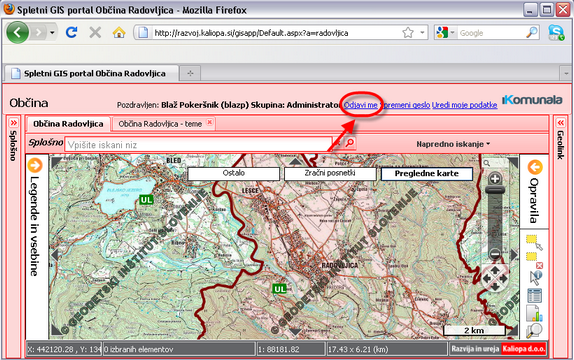Pan the map north using top edge arrow
Viewport: 574px width, 360px height.
[x=295, y=161]
